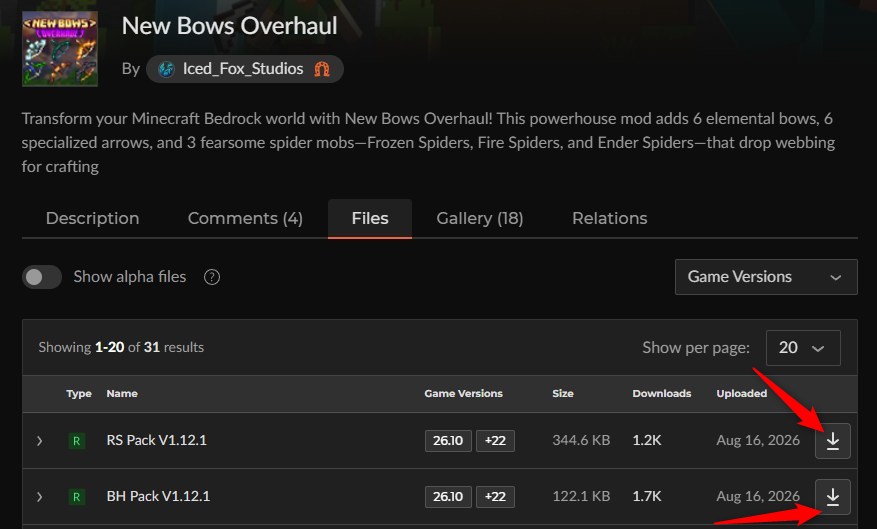Show +22 more versions for BH Pack

(x=495, y=497)
